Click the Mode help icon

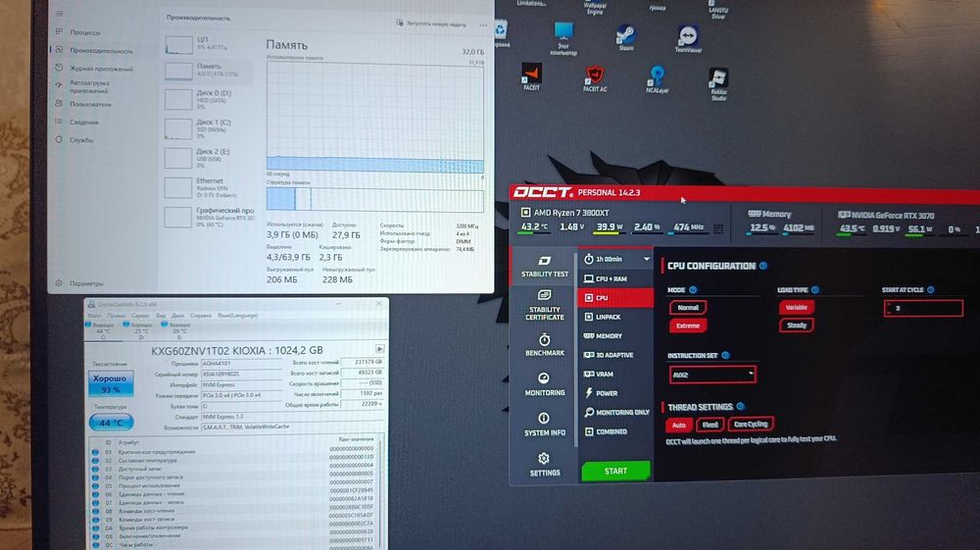click(693, 290)
